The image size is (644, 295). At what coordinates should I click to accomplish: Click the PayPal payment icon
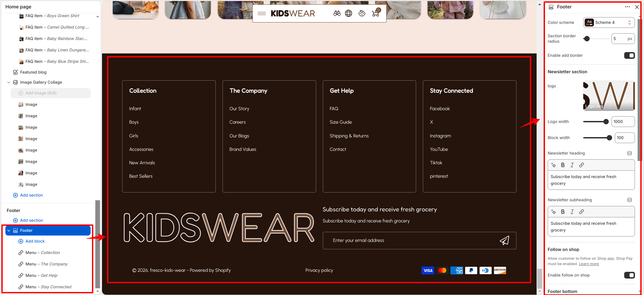pyautogui.click(x=471, y=270)
